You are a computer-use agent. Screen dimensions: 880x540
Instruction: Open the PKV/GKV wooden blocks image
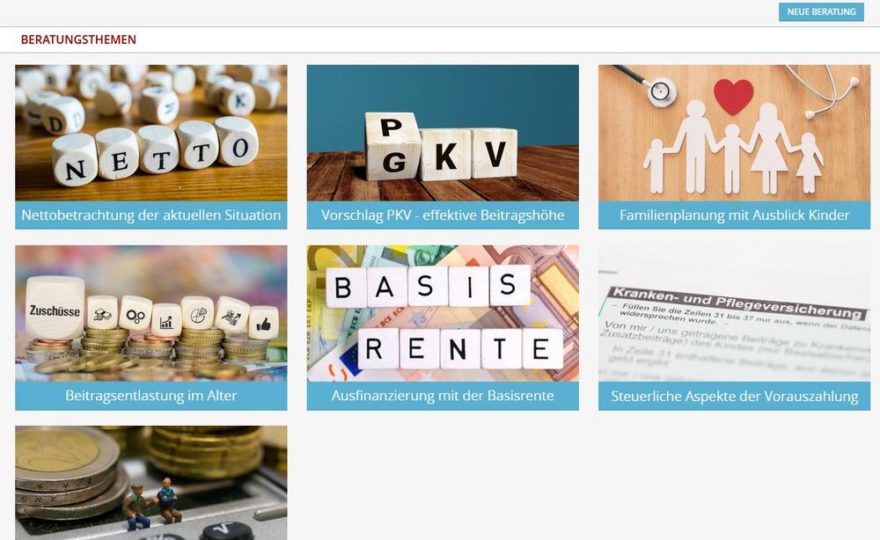coord(442,133)
